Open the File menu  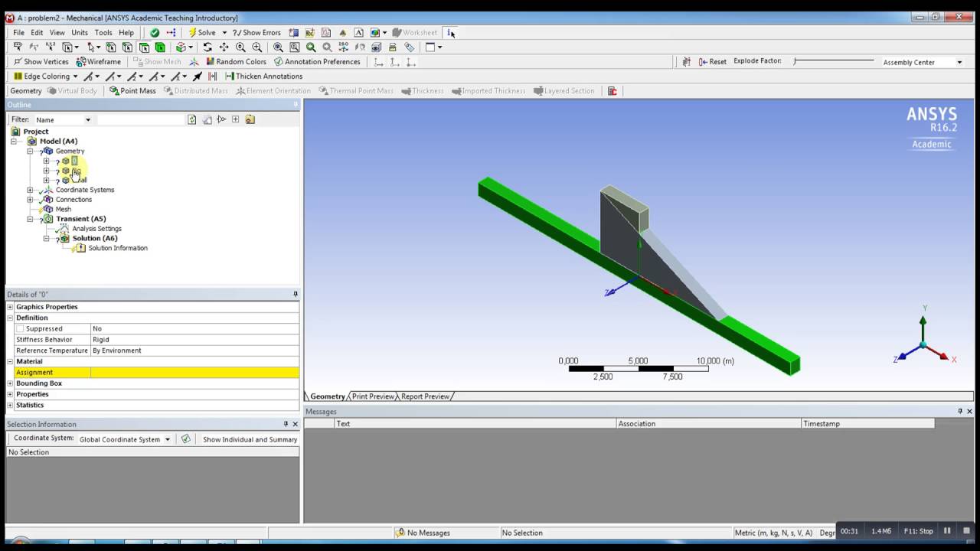(18, 33)
